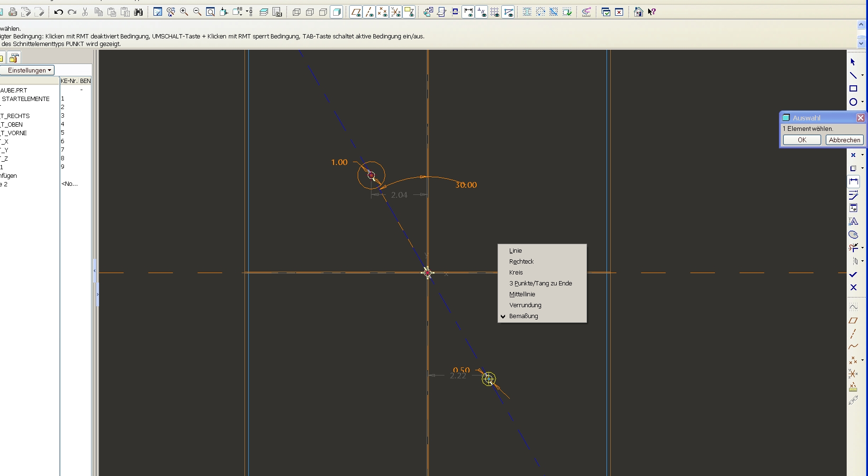Select the Rectangle sketch tool in right toolbar
Viewport: 868px width, 476px height.
853,89
